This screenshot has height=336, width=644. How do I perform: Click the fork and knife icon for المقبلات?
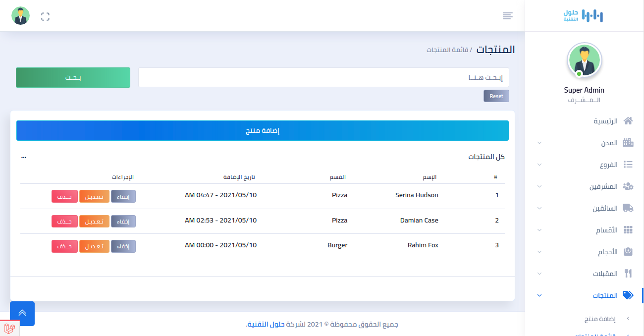628,274
